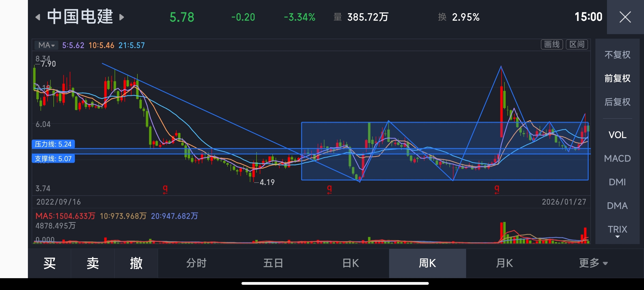Viewport: 644px width, 290px height.
Task: Go to next stock with right arrow
Action: click(122, 17)
